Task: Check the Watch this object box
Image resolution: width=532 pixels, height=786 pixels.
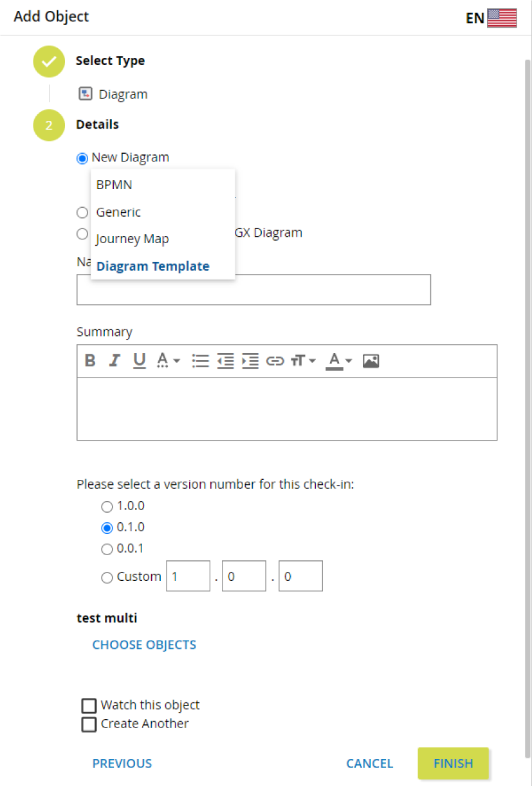Action: pyautogui.click(x=89, y=706)
